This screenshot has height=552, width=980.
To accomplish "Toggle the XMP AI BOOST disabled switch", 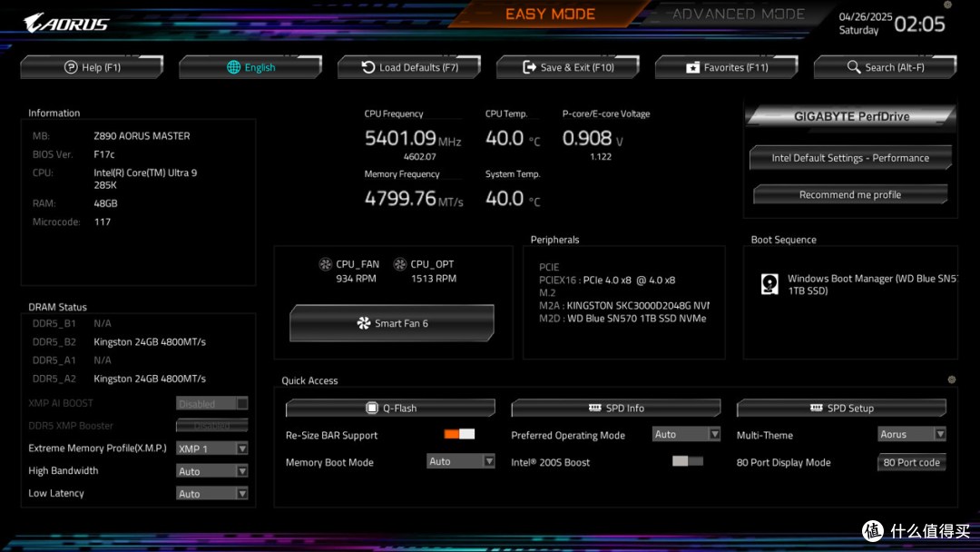I will pyautogui.click(x=211, y=403).
